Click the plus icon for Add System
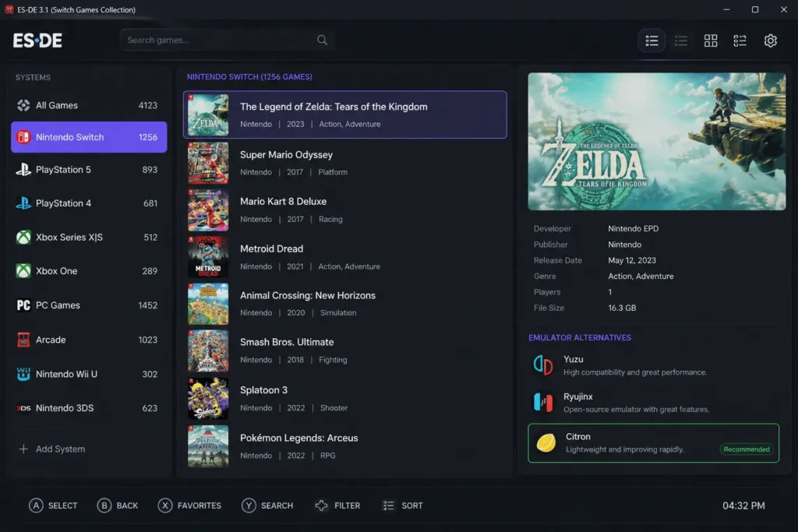 [23, 449]
